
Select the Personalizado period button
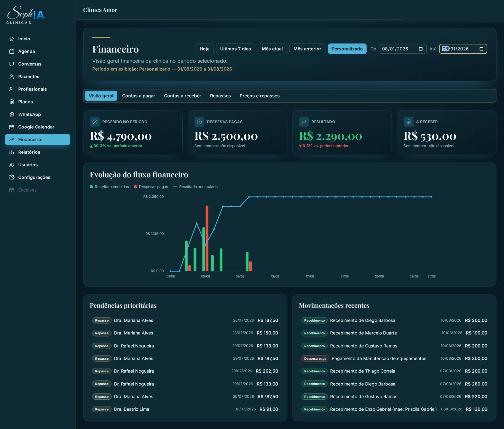347,49
